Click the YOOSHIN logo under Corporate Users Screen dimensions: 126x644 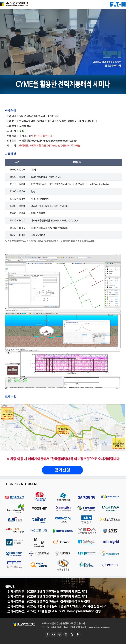[39, 508]
